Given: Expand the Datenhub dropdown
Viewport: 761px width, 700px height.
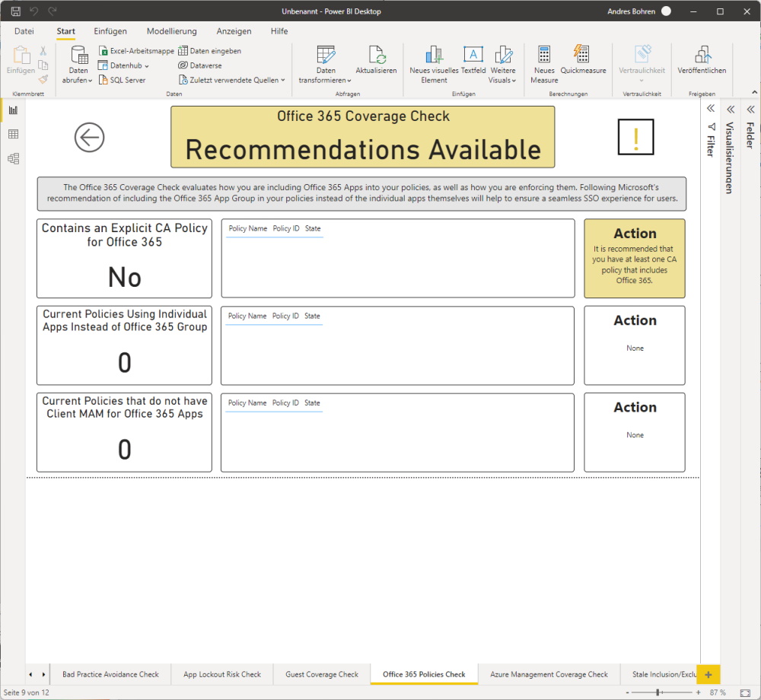Looking at the screenshot, I should (124, 65).
